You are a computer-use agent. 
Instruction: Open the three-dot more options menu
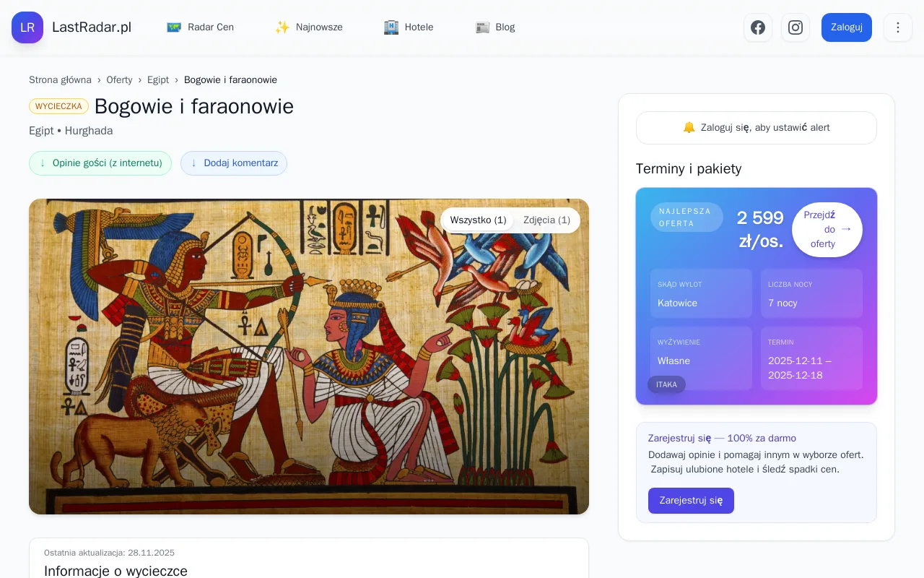[898, 27]
